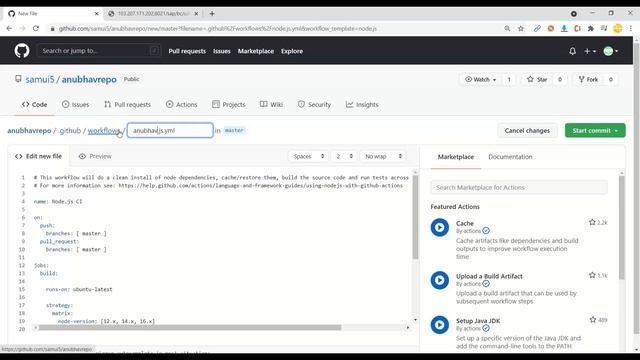Click the Upload a Build Artifact icon
This screenshot has height=360, width=640.
[x=440, y=280]
